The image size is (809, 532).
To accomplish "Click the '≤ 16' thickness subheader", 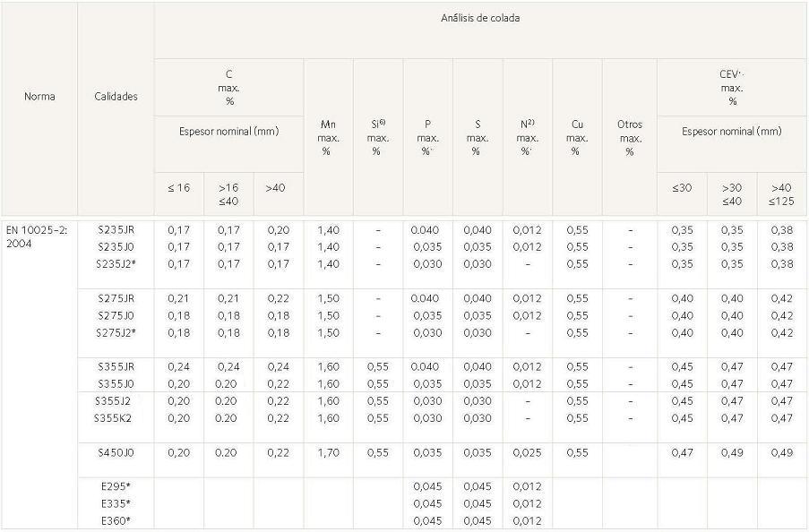I will [x=178, y=188].
